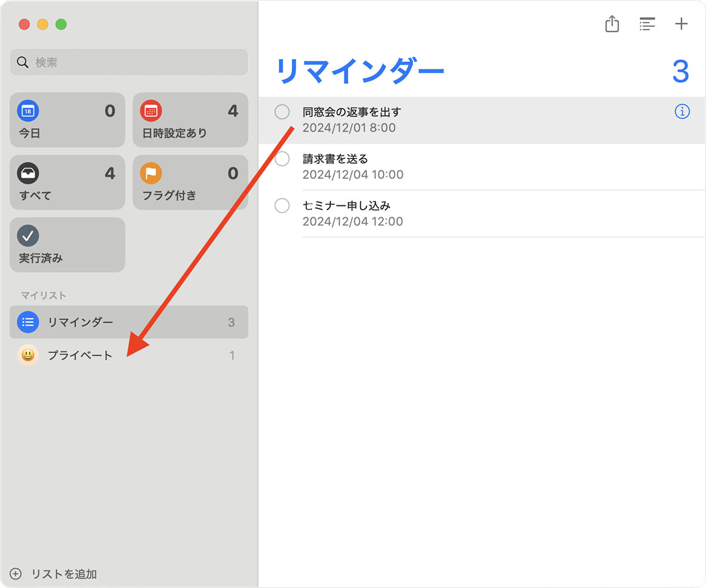This screenshot has width=706, height=588.
Task: Click the checkmark icon for 実行済み
Action: pos(28,235)
